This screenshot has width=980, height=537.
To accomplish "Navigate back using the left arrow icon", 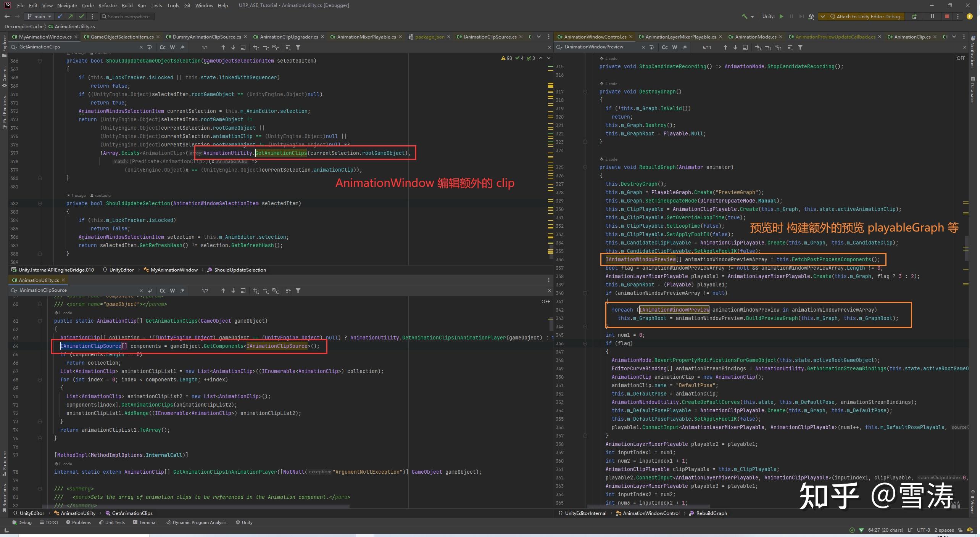I will (7, 16).
